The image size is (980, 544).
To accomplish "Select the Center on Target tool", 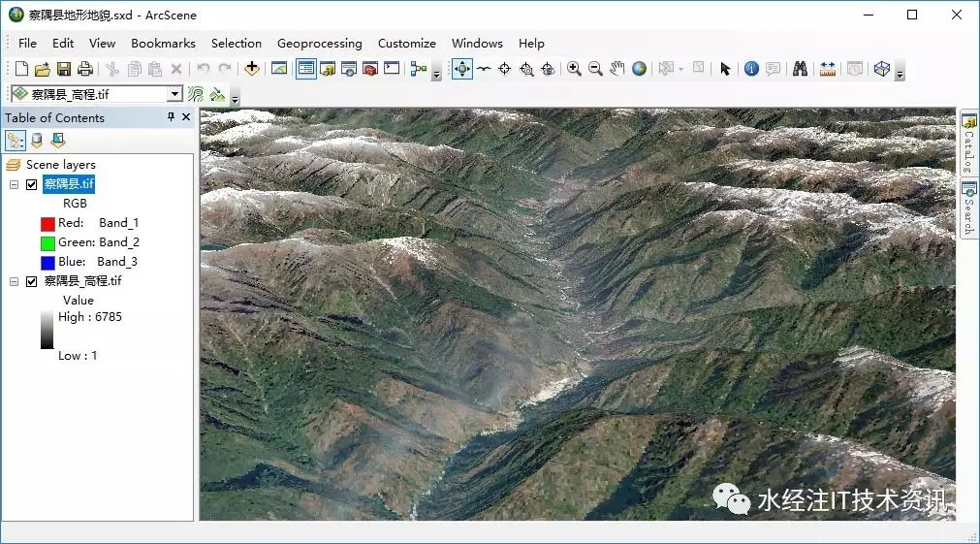I will pos(504,69).
